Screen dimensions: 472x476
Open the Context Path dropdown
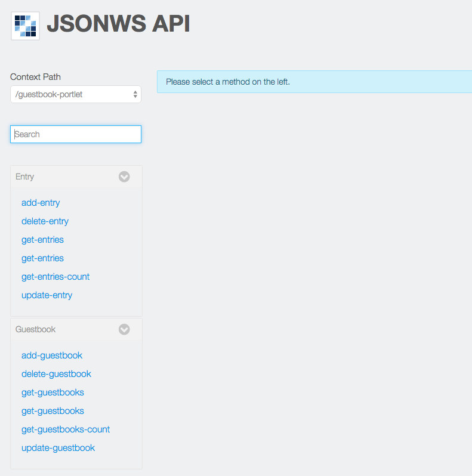point(76,94)
